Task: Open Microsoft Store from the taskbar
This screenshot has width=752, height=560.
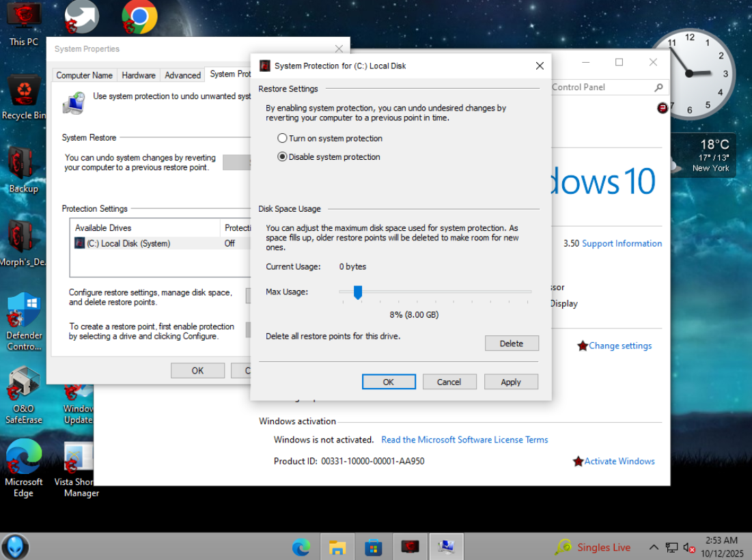Action: pos(373,547)
